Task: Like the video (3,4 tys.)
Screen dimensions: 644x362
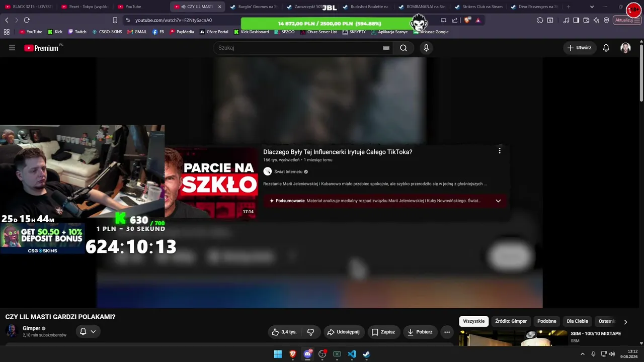Action: (x=284, y=332)
